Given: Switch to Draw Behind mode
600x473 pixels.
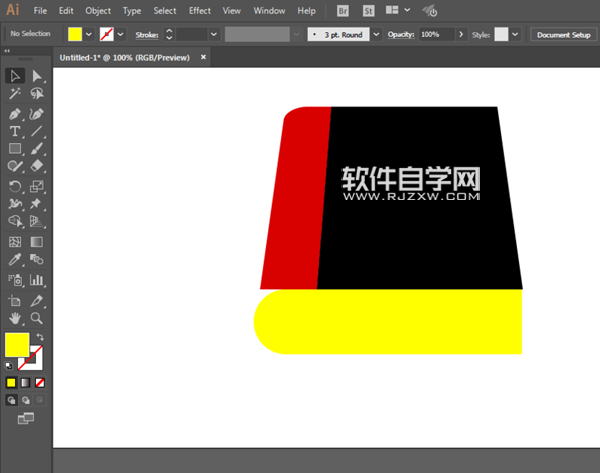Looking at the screenshot, I should click(x=26, y=400).
